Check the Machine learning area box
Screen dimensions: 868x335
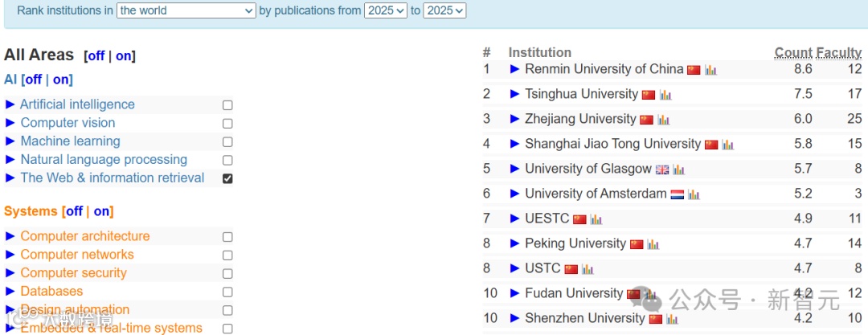[227, 141]
